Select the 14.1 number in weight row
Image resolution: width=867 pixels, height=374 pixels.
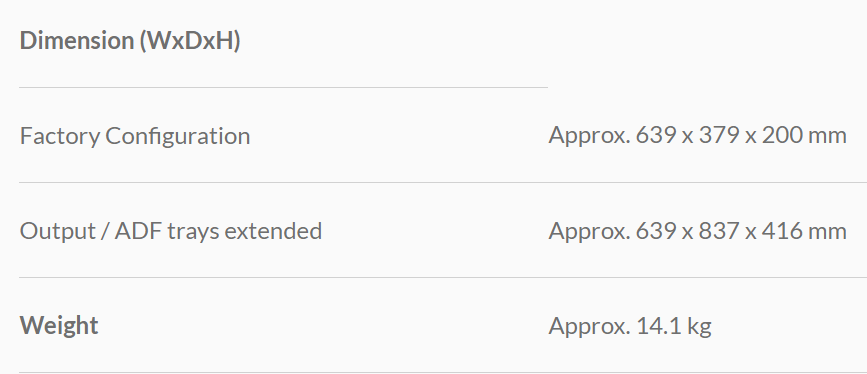tap(659, 326)
